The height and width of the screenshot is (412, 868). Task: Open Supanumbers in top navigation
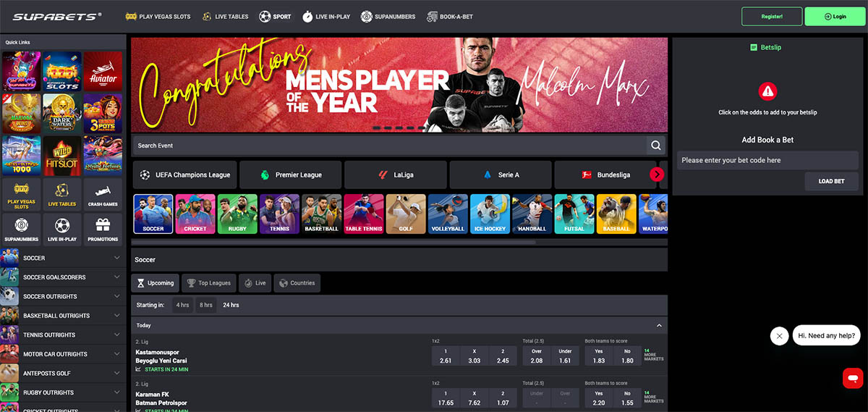pos(388,17)
